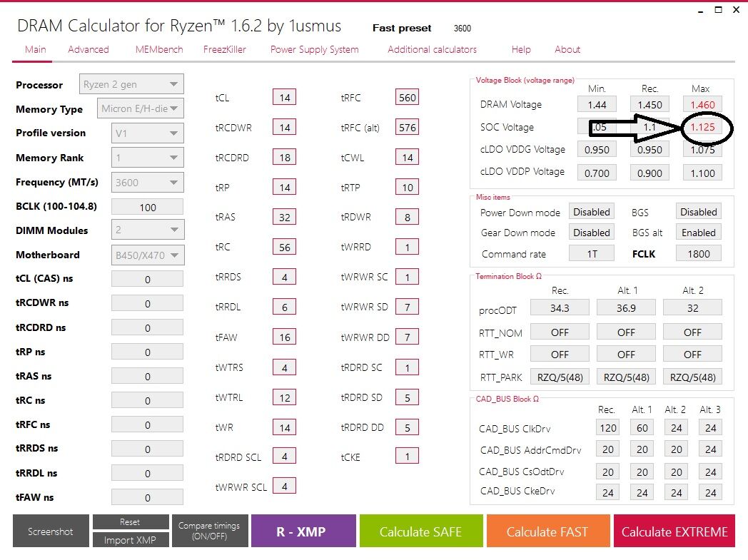Click cLDO VDDP Voltage Max 1.100
748x560 pixels.
click(702, 173)
